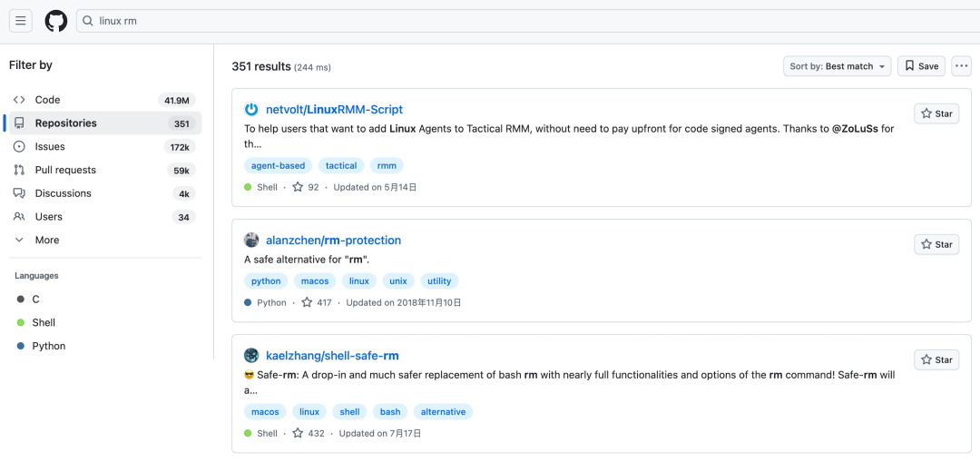
Task: Click the linux tag under shell-safe-rm
Action: tap(309, 412)
